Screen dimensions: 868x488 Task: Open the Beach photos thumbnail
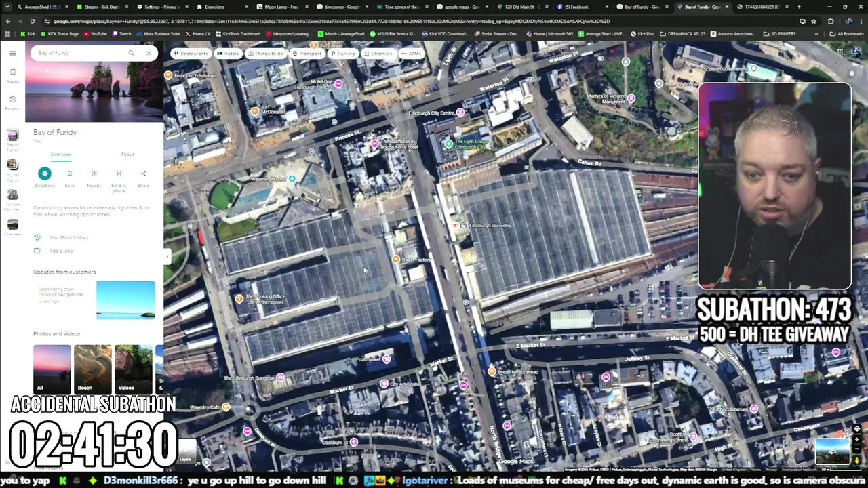tap(93, 369)
